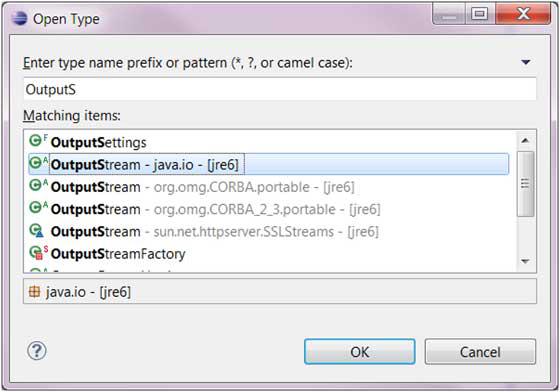Click the static class icon beside OutputStreamFactory
The height and width of the screenshot is (392, 560).
(38, 252)
